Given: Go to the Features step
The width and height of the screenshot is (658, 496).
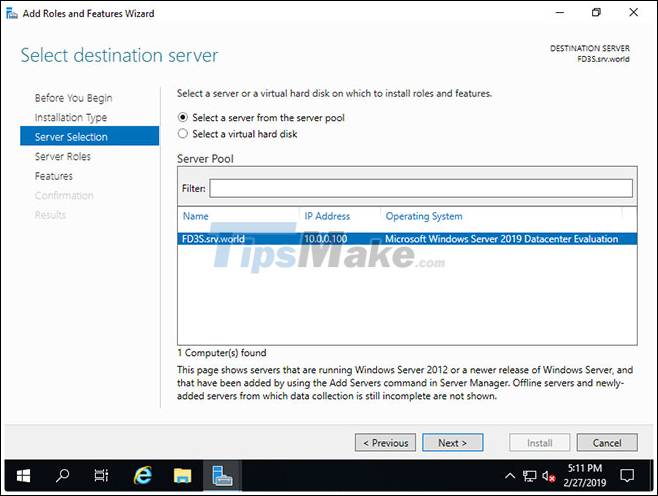Looking at the screenshot, I should [54, 176].
